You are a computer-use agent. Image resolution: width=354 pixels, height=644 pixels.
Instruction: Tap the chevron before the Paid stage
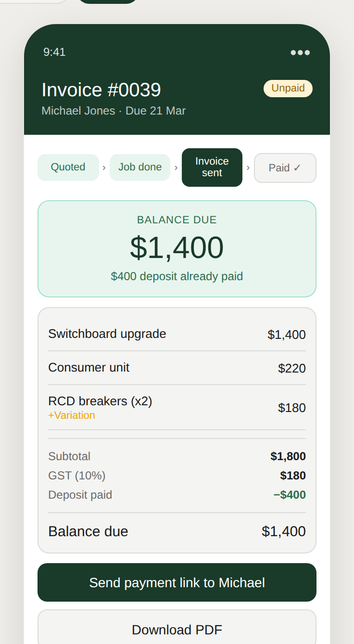[248, 167]
